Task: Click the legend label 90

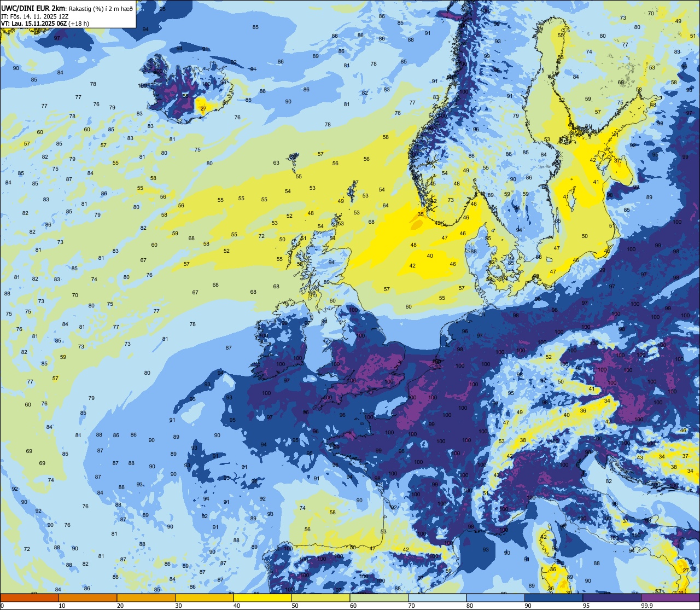Action: 528,606
